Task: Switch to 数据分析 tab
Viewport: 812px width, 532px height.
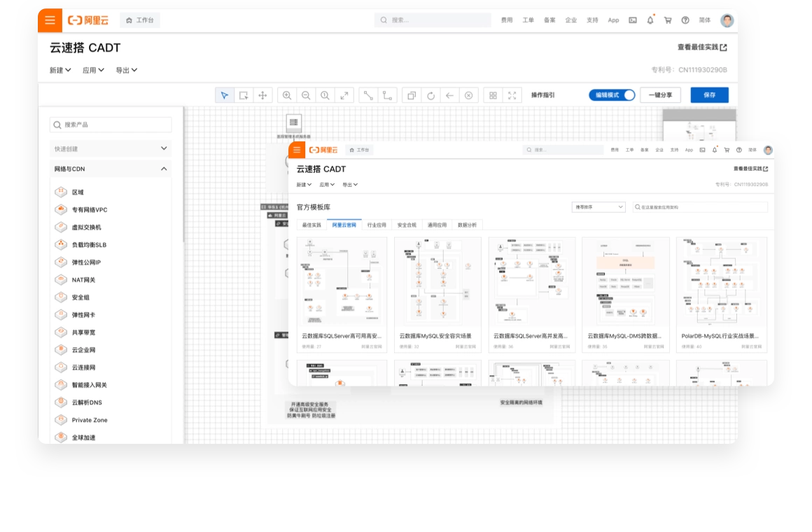Action: tap(467, 225)
